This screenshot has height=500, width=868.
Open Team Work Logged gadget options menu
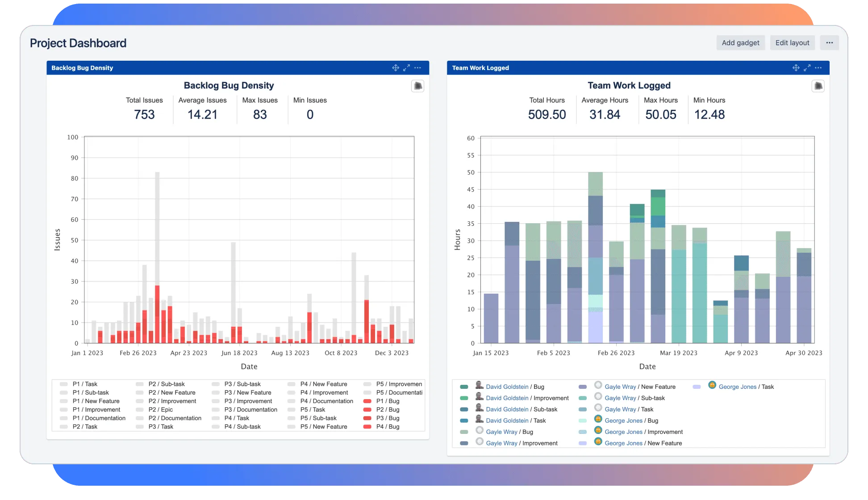tap(818, 68)
